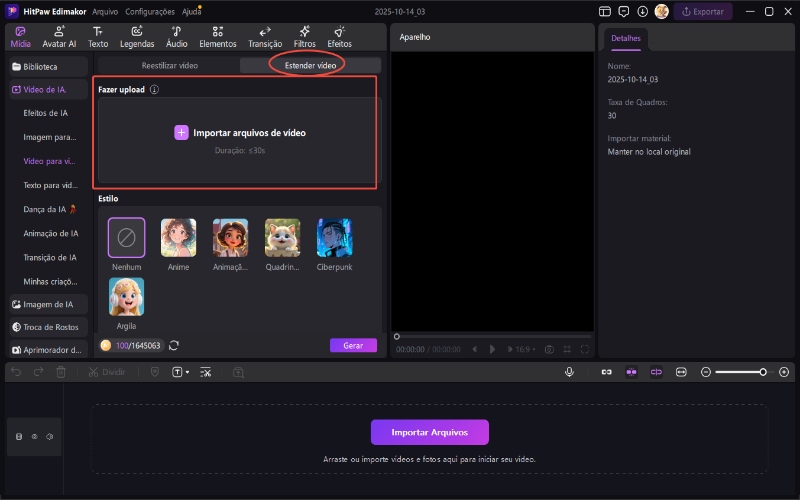Click Importar arquivos de vídeo

click(240, 133)
